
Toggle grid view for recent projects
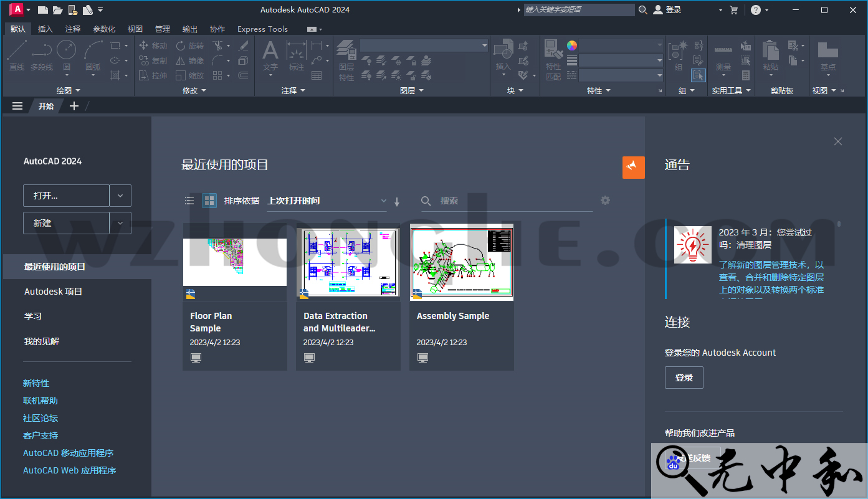(209, 200)
